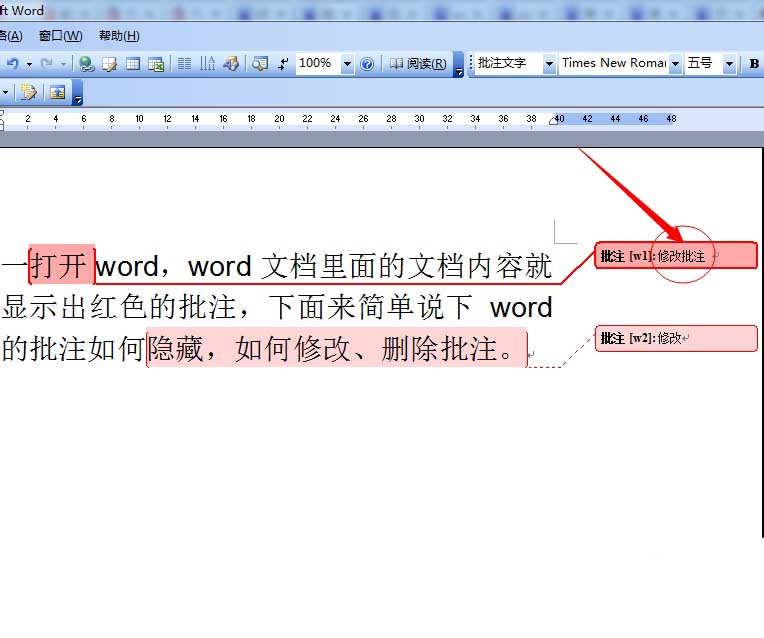764x638 pixels.
Task: Open the Undo history dropdown arrow
Action: (29, 64)
